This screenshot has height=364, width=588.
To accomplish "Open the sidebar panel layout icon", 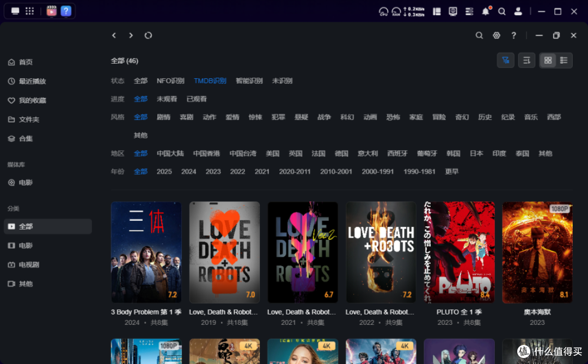I will (437, 11).
